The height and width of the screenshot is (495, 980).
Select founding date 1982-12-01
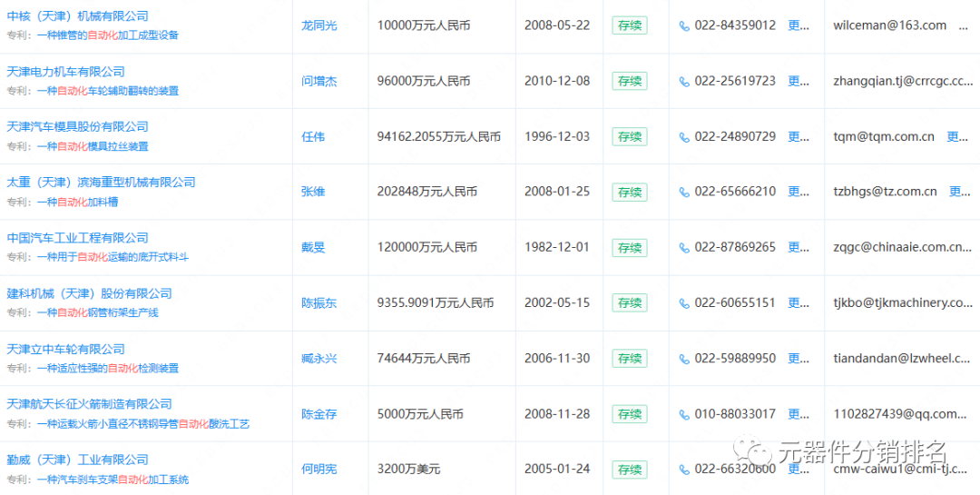[x=557, y=248]
